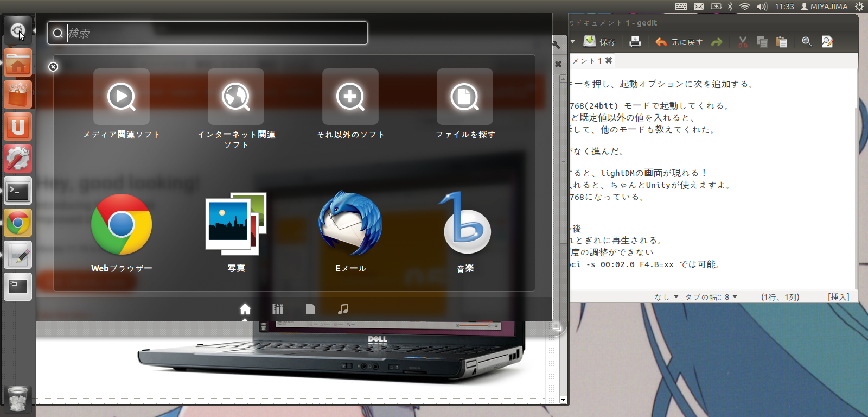Open the power gear session menu

(x=859, y=7)
